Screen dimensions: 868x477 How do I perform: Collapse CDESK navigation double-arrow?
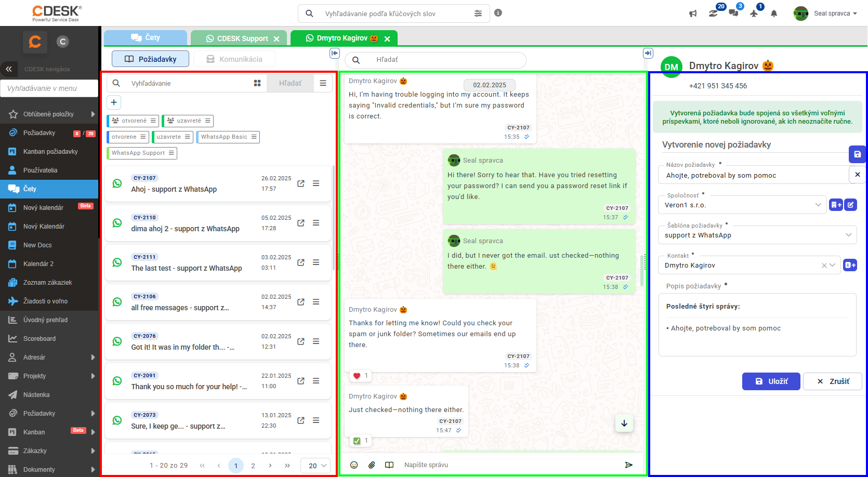[x=9, y=69]
